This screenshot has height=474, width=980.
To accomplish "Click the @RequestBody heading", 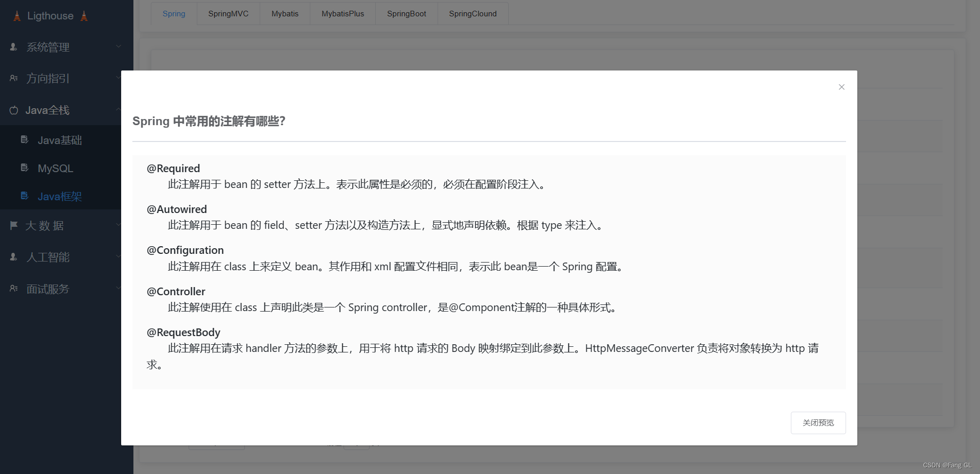I will tap(184, 333).
